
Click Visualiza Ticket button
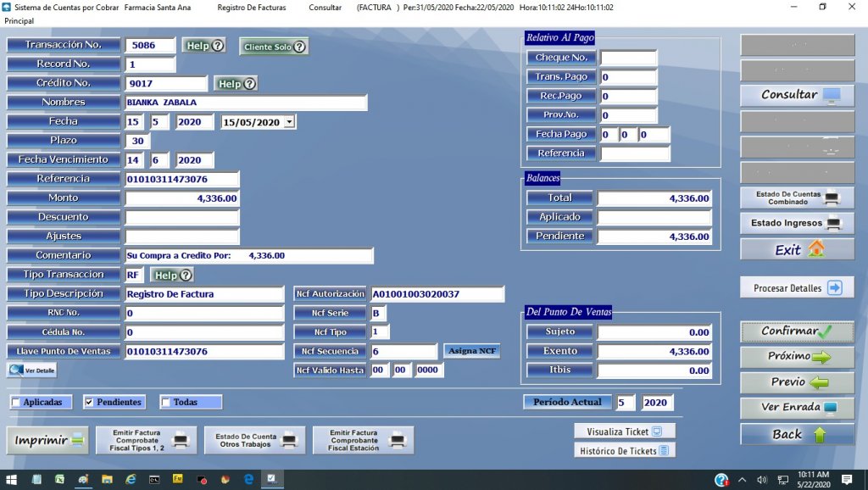tap(624, 431)
